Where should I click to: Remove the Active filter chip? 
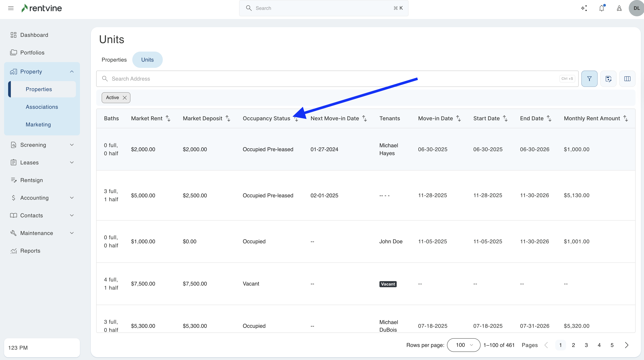[124, 98]
